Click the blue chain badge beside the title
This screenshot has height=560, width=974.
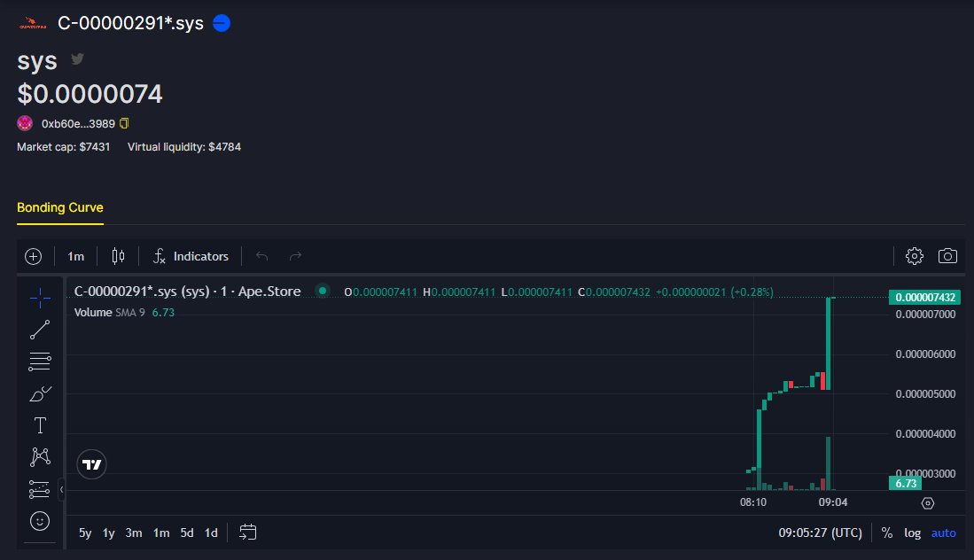tap(222, 23)
